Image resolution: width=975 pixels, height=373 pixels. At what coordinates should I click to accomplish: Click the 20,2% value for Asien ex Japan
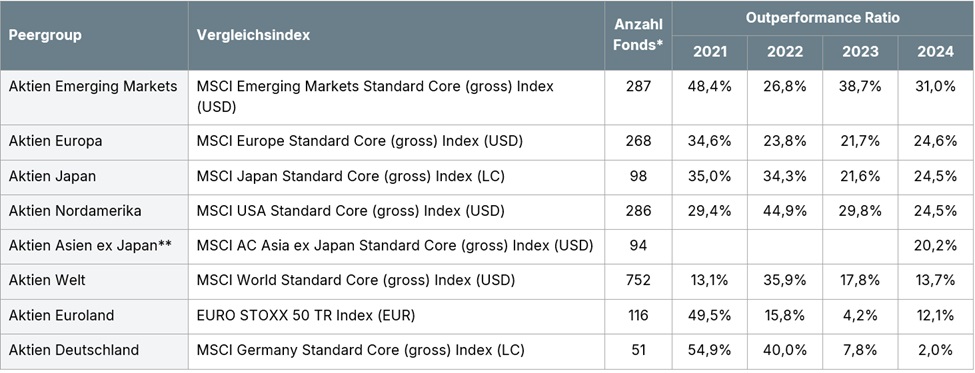pyautogui.click(x=936, y=246)
